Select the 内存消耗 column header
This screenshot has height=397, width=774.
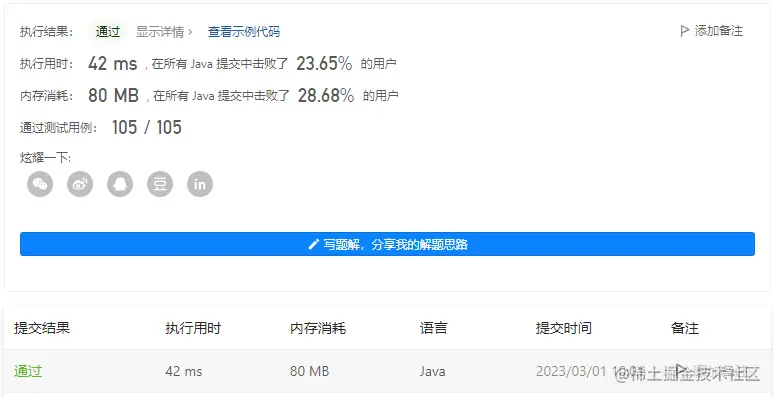(x=318, y=328)
